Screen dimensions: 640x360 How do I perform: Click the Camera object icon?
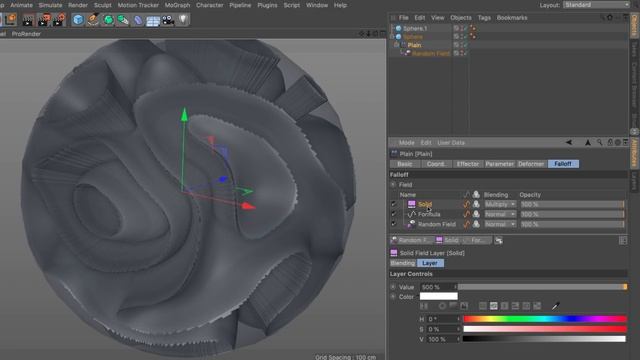tap(168, 20)
